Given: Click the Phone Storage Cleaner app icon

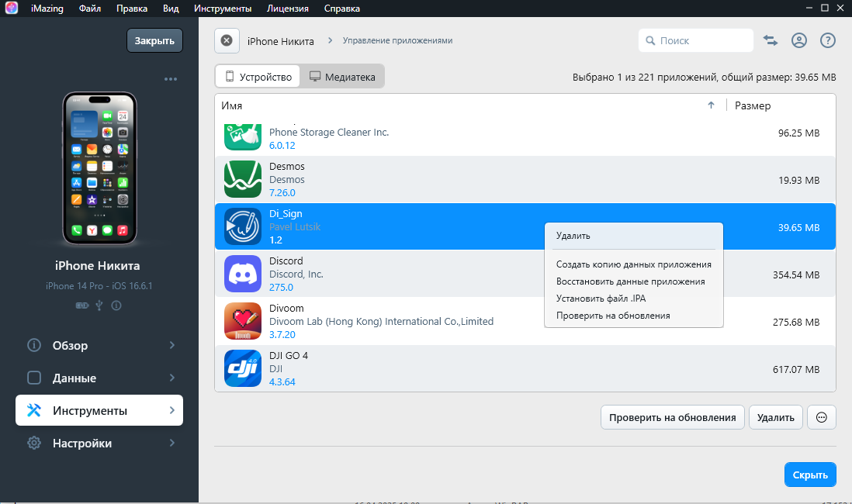Looking at the screenshot, I should pos(243,136).
